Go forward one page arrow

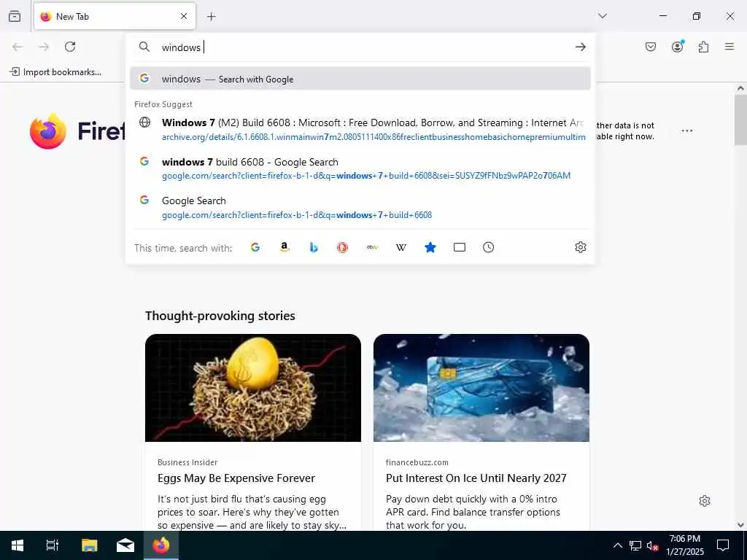(x=44, y=47)
